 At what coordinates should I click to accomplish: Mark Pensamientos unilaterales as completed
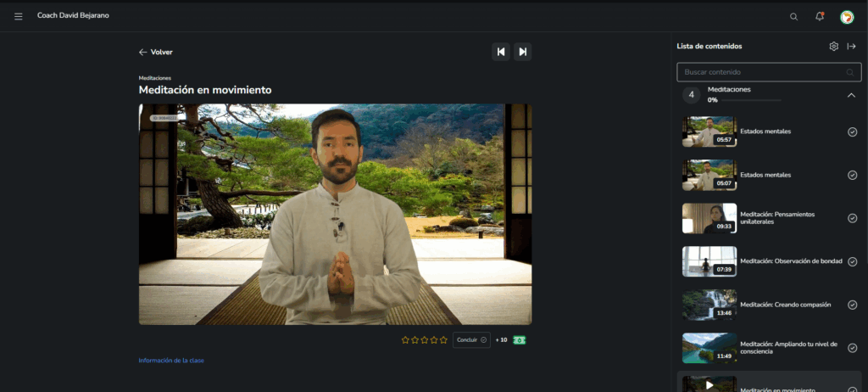853,218
